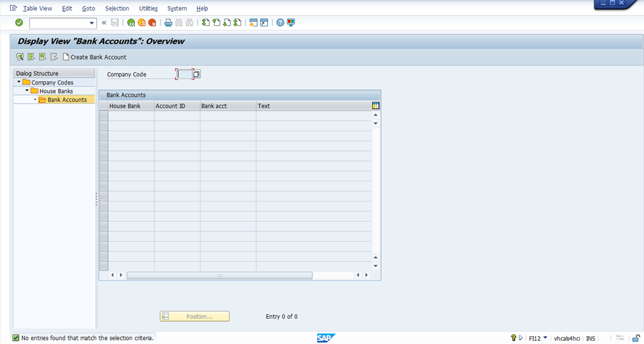Go to First Page icon
The height and width of the screenshot is (344, 644).
click(205, 22)
